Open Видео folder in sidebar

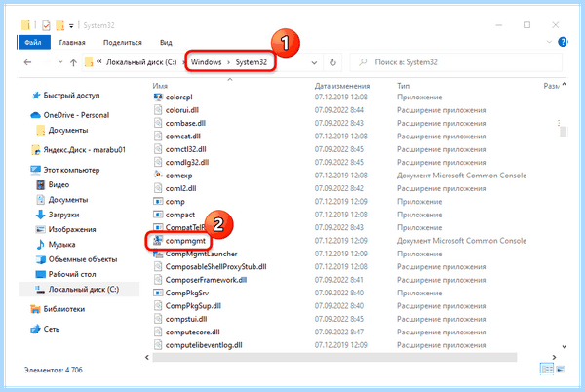[58, 185]
